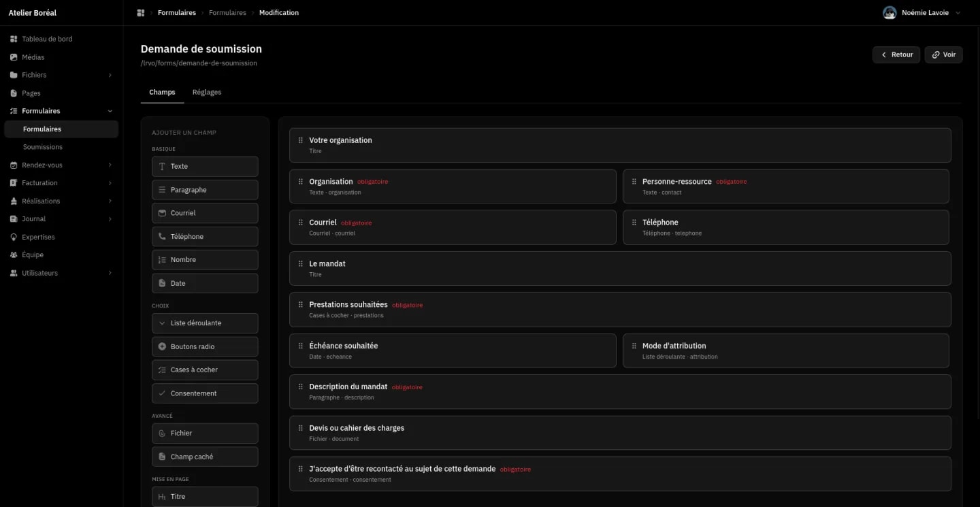Select the Échéance souhaitée field card

pyautogui.click(x=453, y=350)
